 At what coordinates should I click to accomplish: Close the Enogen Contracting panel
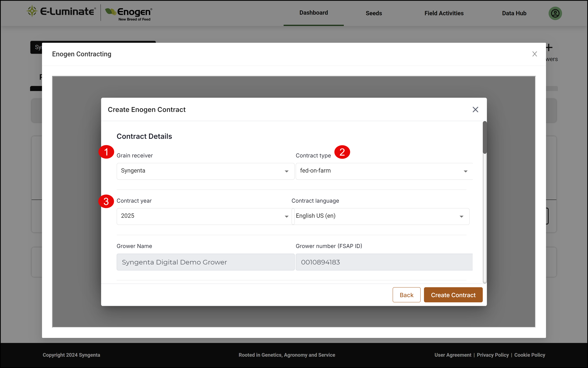(534, 54)
